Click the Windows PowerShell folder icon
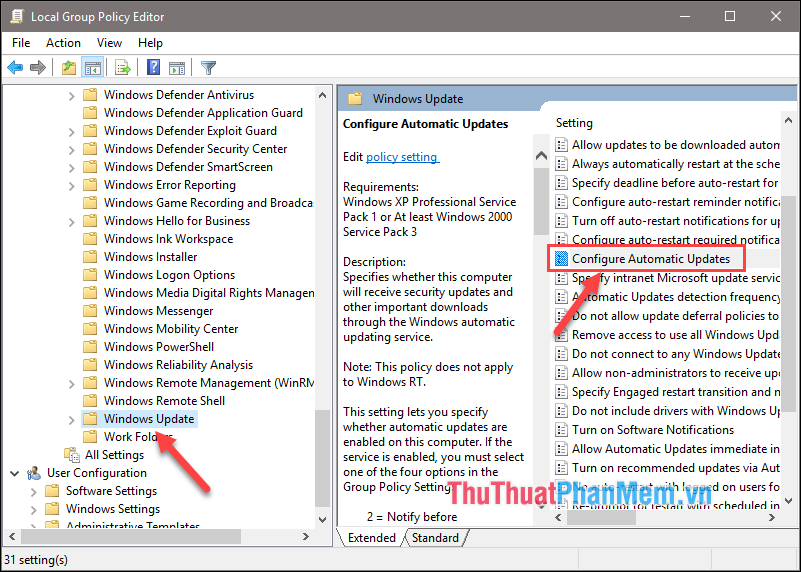 pos(90,346)
